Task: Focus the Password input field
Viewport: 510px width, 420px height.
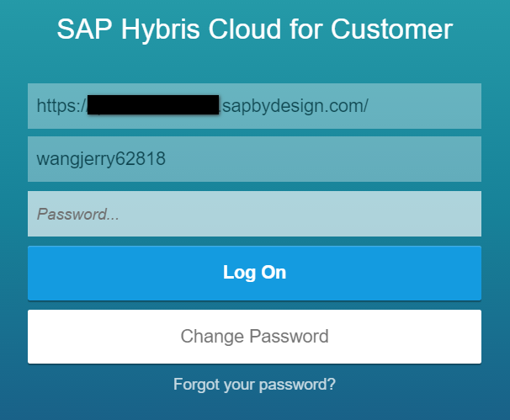Action: click(x=254, y=214)
